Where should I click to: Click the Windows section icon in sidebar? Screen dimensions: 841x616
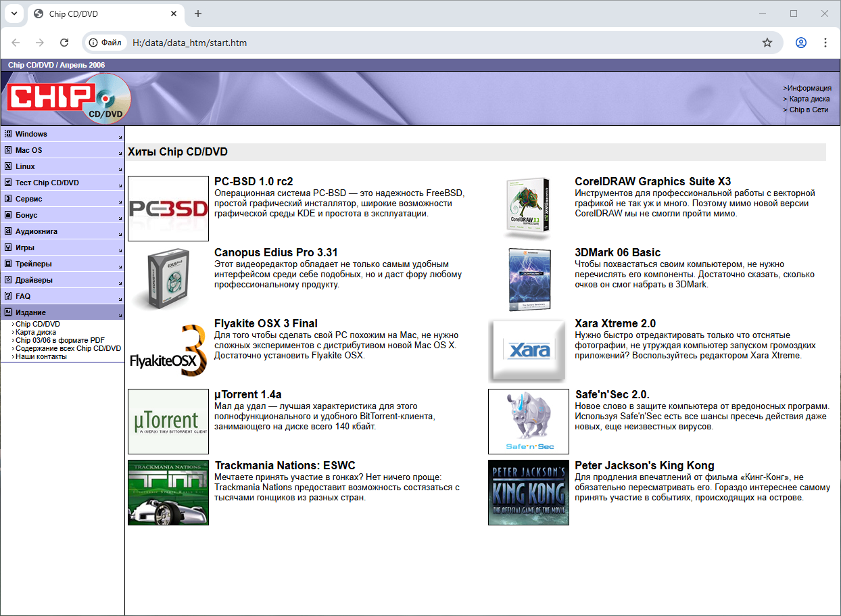tap(9, 134)
